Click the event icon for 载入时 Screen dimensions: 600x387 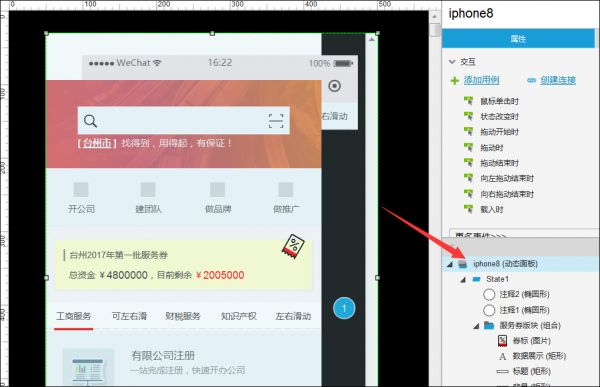pyautogui.click(x=468, y=209)
